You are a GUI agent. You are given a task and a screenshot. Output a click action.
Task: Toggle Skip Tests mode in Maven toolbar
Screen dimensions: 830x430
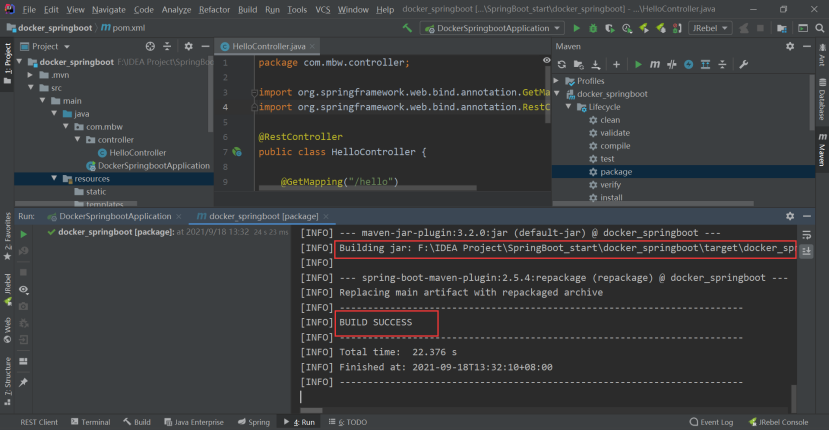[x=689, y=65]
